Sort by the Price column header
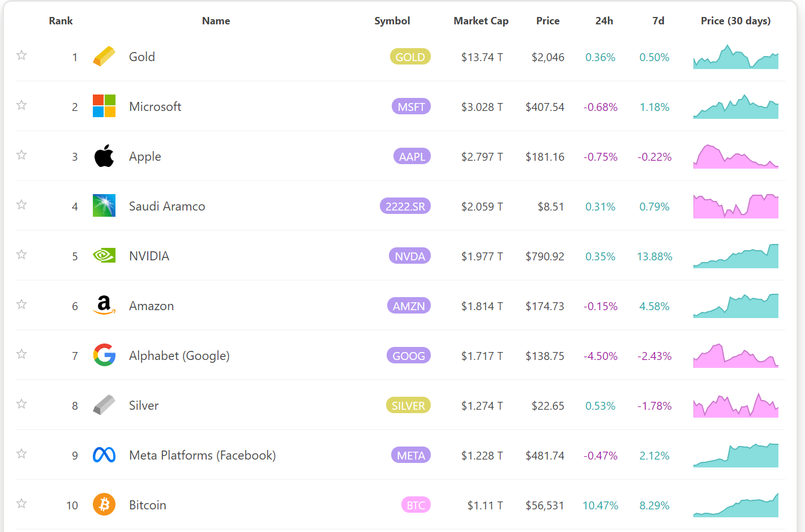Viewport: 805px width, 532px height. [x=548, y=21]
